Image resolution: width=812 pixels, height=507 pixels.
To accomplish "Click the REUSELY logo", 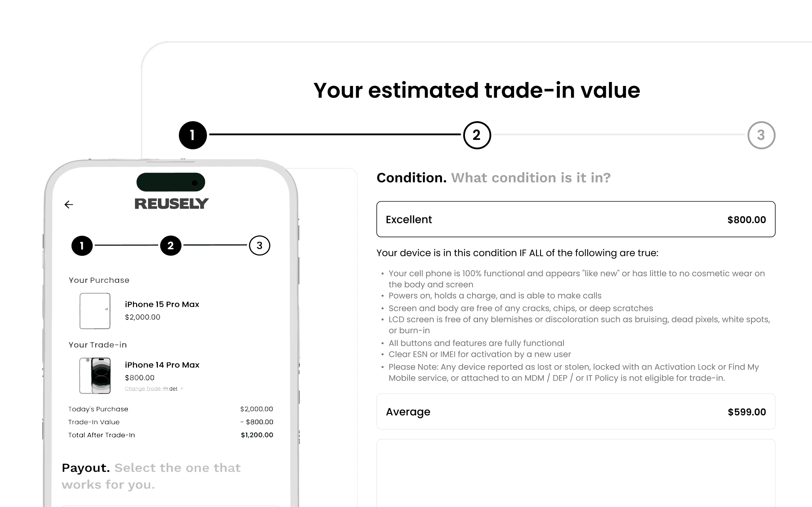I will click(x=171, y=203).
